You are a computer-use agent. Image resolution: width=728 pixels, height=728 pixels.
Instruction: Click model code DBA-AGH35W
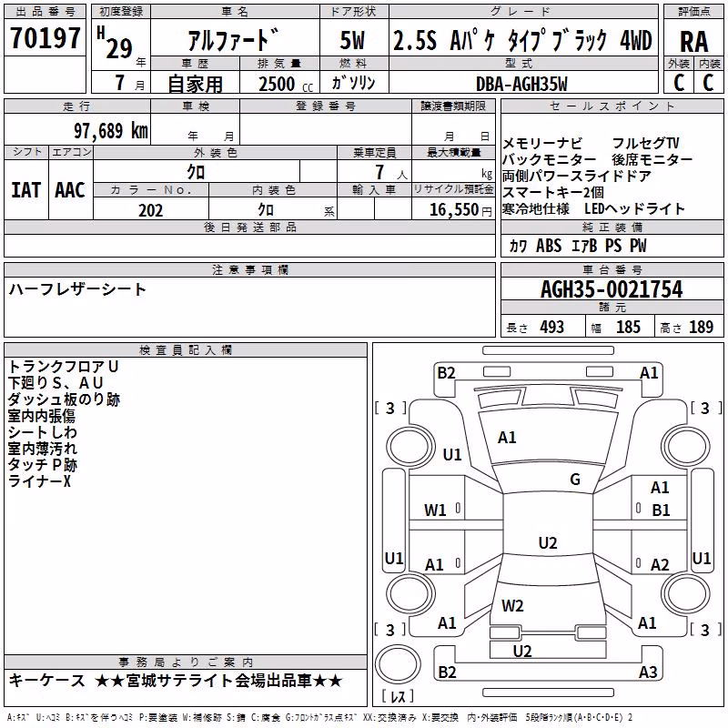(x=521, y=84)
